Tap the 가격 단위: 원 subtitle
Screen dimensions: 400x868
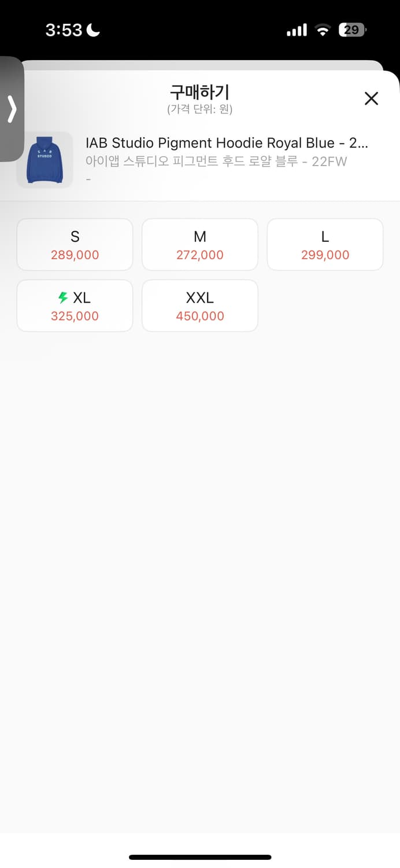(x=199, y=109)
